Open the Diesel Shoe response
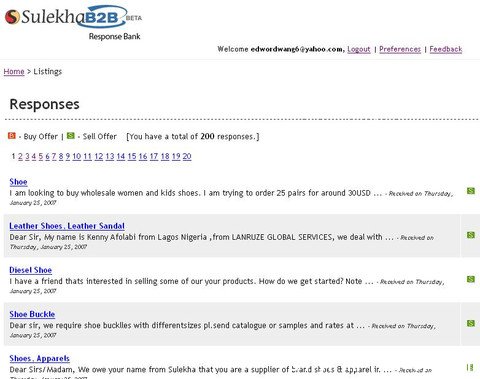This screenshot has width=480, height=379. [31, 270]
